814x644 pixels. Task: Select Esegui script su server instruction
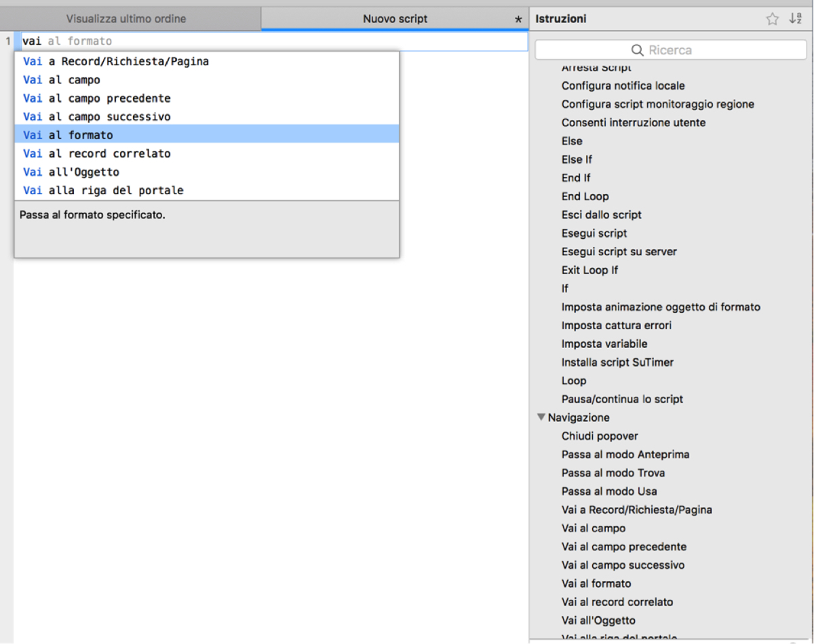coord(619,251)
